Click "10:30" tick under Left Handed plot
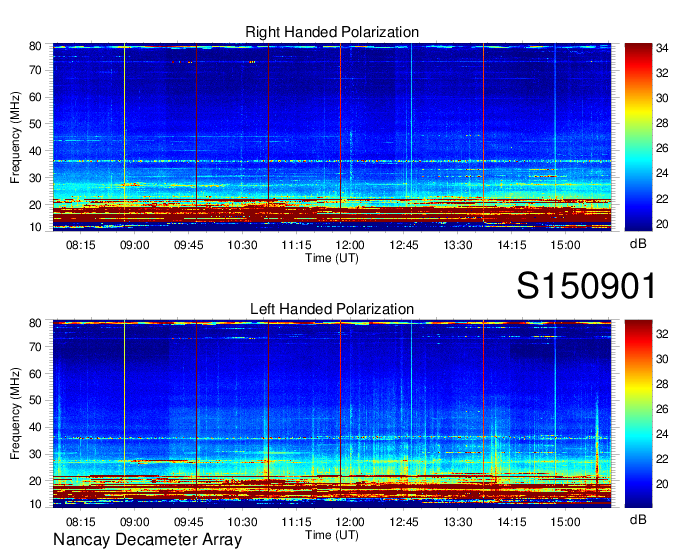Image resolution: width=680 pixels, height=552 pixels. 242,522
